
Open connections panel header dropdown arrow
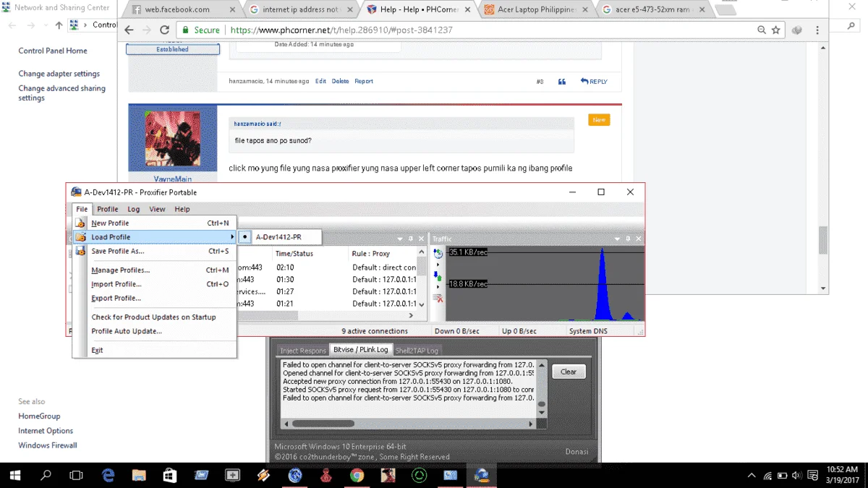click(x=400, y=239)
